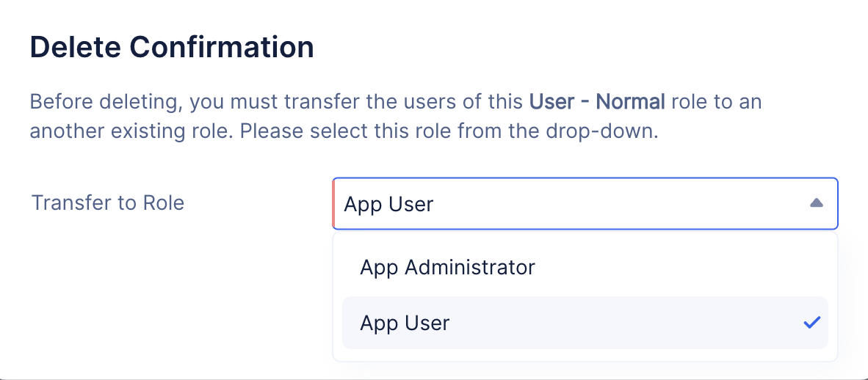Pick the highlighted App User row
Viewport: 868px width, 380px height.
pos(585,323)
